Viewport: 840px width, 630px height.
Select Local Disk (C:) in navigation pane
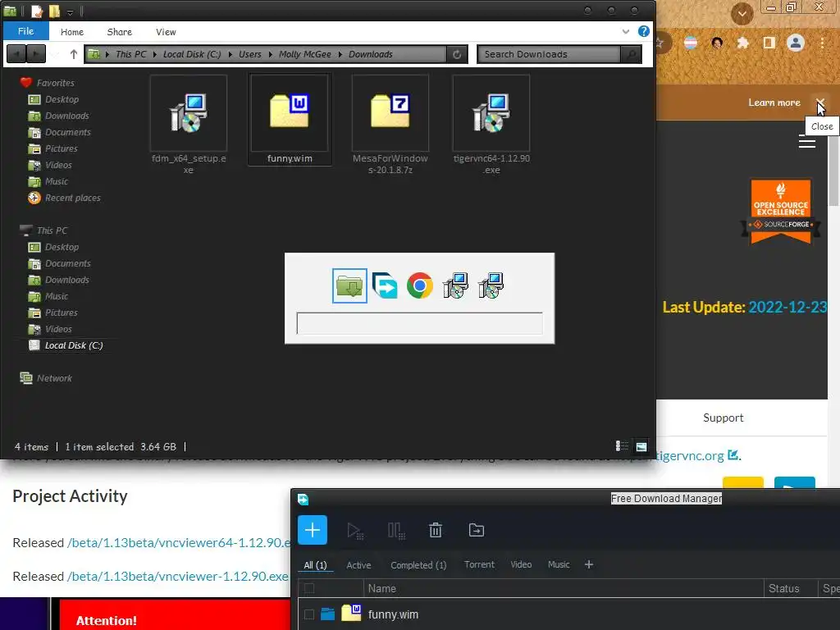click(66, 345)
